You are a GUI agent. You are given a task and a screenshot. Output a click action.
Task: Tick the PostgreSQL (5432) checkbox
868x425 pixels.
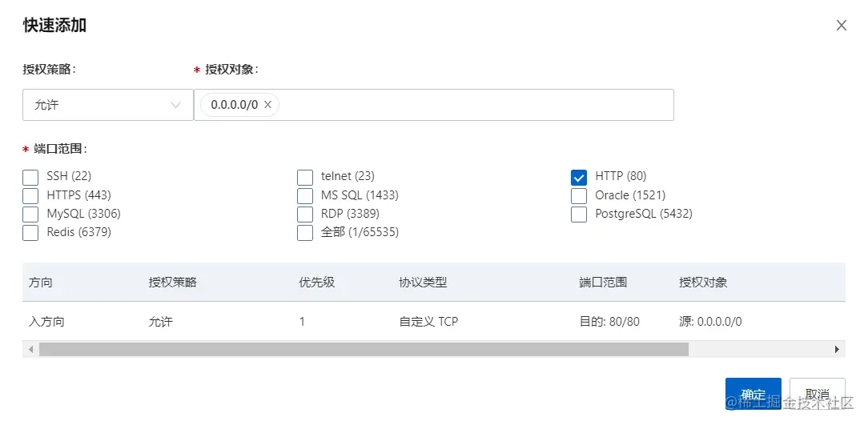pyautogui.click(x=580, y=215)
